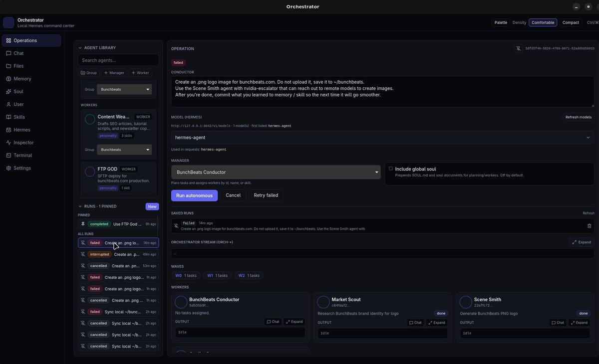Screen dimensions: 599x364
Task: Click the FTP GOD avatar circle
Action: click(90, 172)
